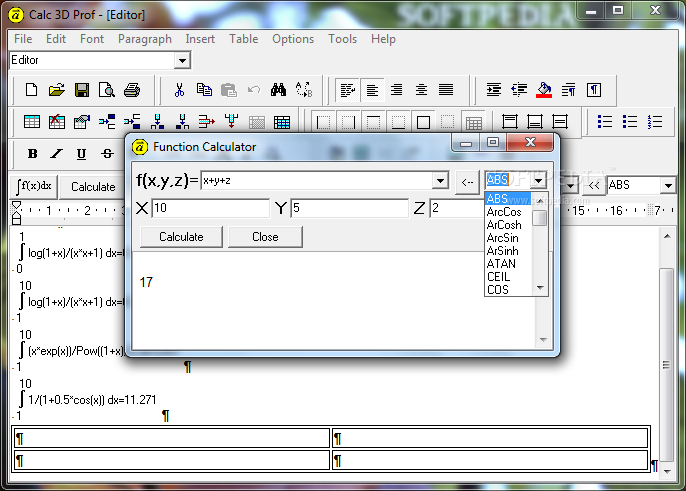Viewport: 686px width, 491px height.
Task: Expand the Editor mode dropdown
Action: click(x=182, y=60)
